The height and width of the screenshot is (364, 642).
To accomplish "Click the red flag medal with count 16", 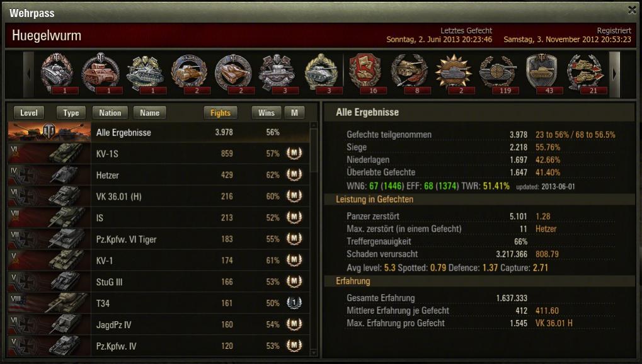I will tap(365, 74).
